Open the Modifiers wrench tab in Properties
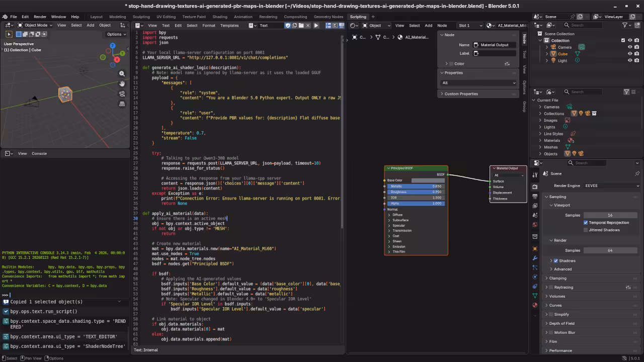 pyautogui.click(x=535, y=258)
